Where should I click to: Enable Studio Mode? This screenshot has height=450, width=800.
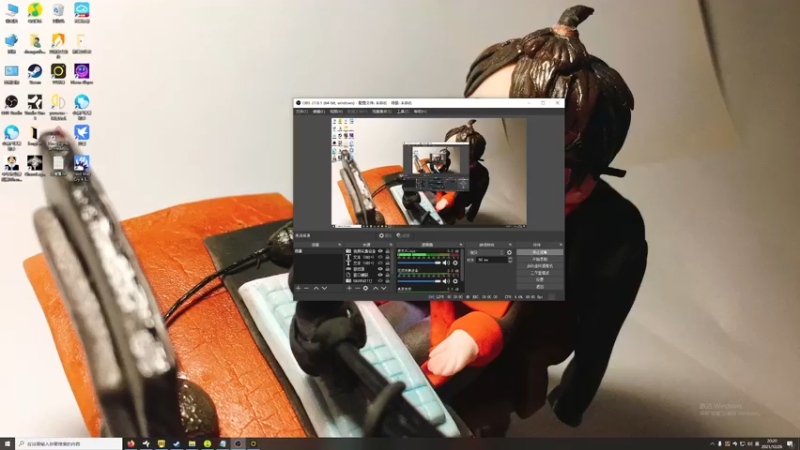click(540, 273)
